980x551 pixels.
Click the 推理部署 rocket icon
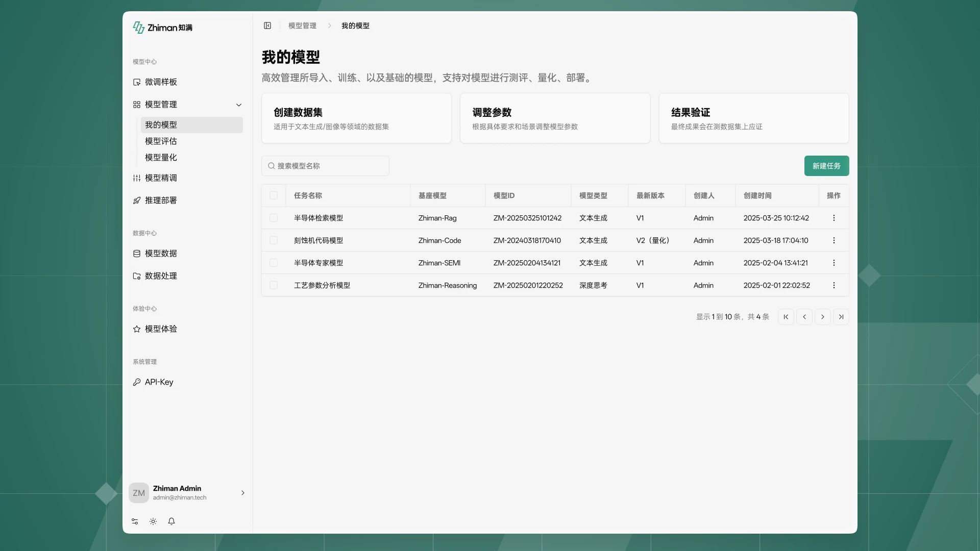pos(137,201)
